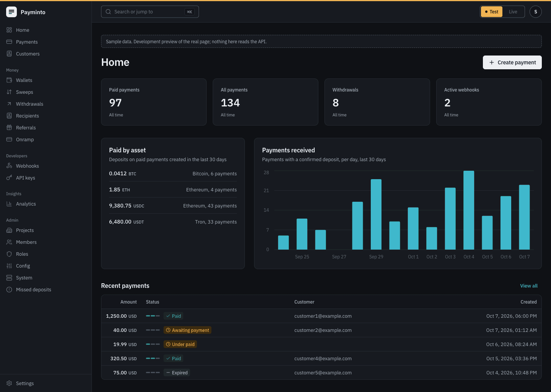Click the Missed deposits alert icon
The width and height of the screenshot is (551, 392).
pos(9,289)
